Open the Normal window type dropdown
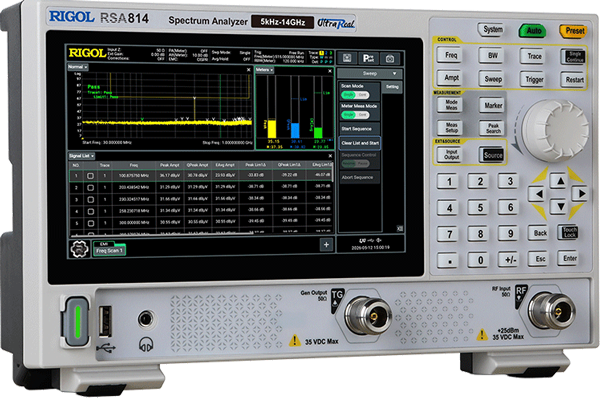The height and width of the screenshot is (398, 600). (77, 67)
